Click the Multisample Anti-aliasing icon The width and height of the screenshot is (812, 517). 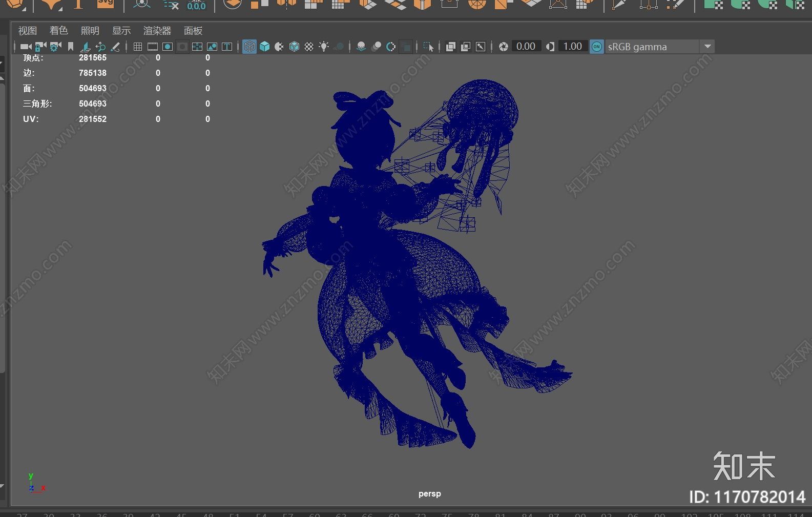(391, 47)
